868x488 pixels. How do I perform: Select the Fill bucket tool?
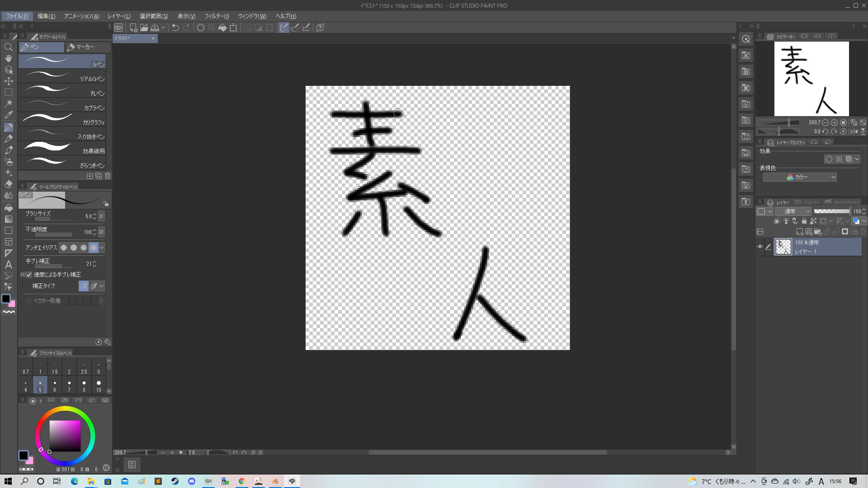pos(8,208)
